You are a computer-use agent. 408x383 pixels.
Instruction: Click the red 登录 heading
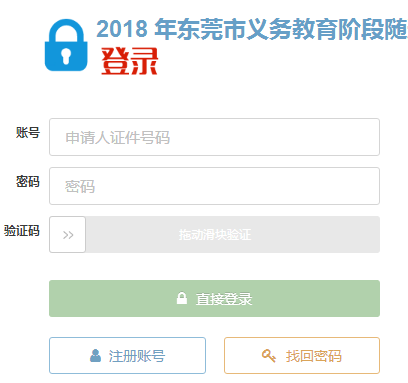pyautogui.click(x=129, y=61)
